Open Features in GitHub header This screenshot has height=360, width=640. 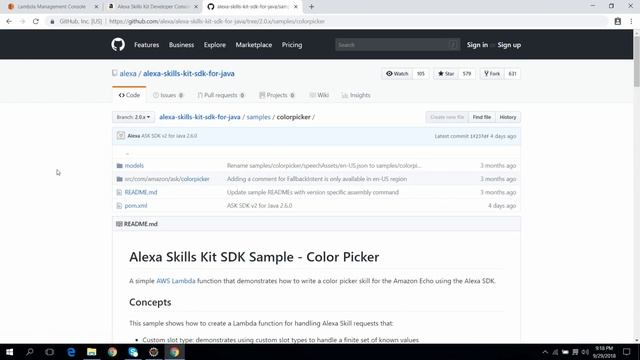point(147,45)
